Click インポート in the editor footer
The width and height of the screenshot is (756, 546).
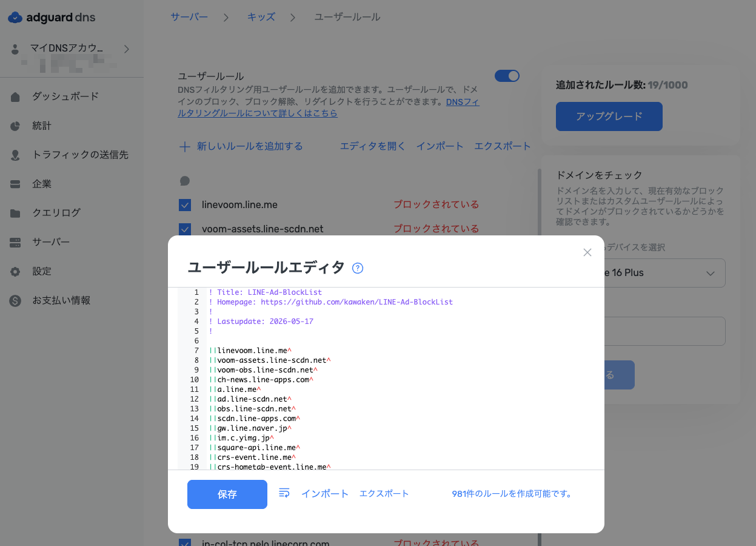[325, 494]
